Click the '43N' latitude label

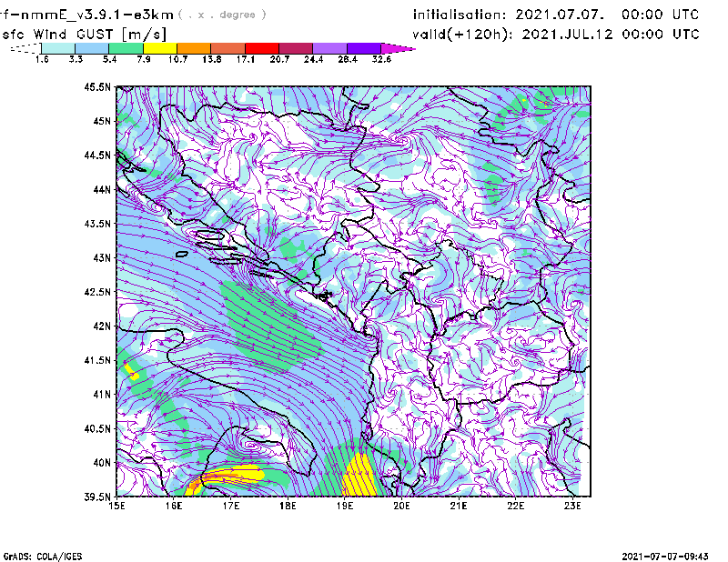[102, 257]
